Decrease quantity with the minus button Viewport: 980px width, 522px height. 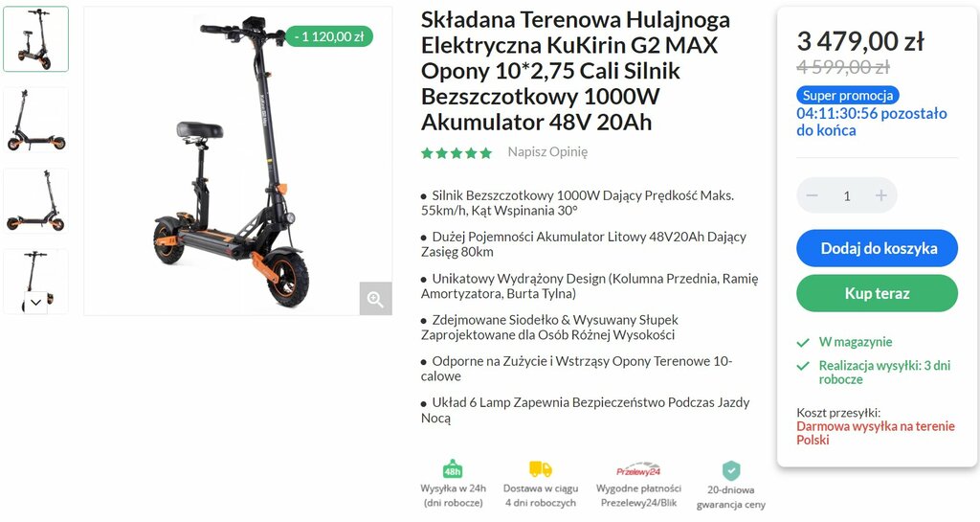(x=812, y=195)
